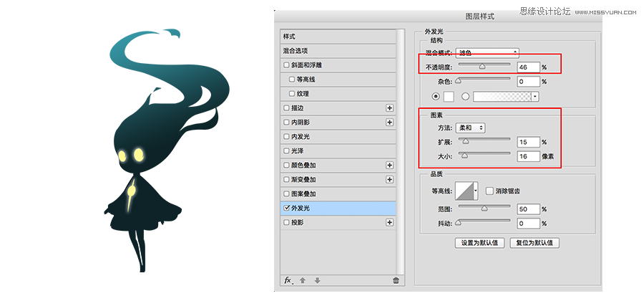Select 样式 in the styles list
The width and height of the screenshot is (644, 301).
pyautogui.click(x=338, y=37)
